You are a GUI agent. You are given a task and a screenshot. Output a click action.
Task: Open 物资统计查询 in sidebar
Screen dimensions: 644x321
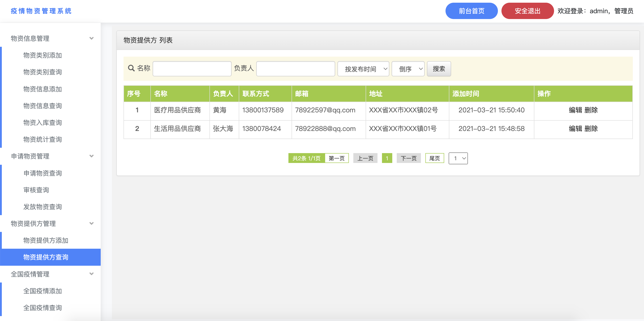click(43, 139)
